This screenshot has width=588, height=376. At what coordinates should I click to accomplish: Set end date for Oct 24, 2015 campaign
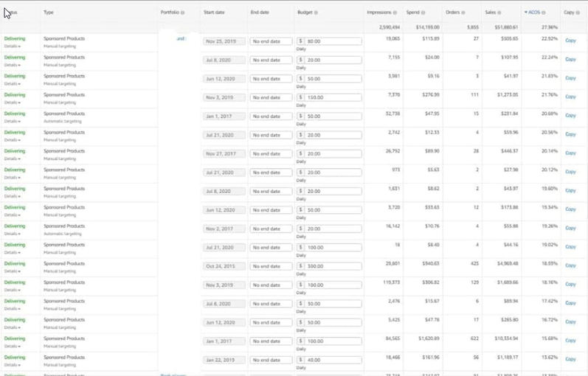tap(271, 266)
